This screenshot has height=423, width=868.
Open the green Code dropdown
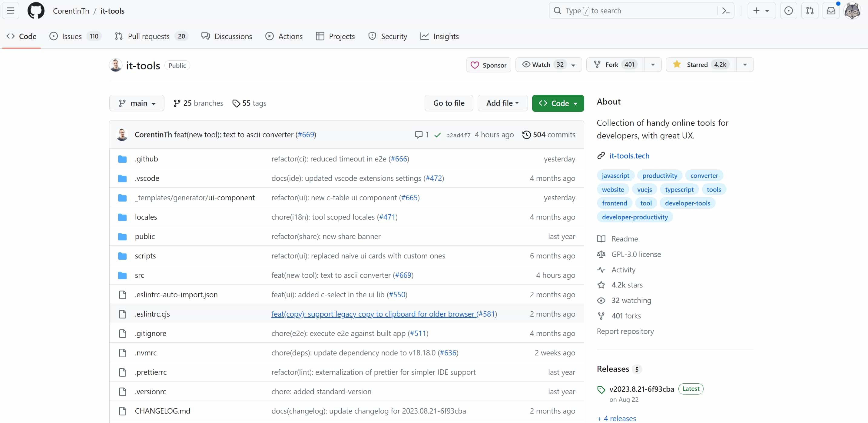click(558, 103)
